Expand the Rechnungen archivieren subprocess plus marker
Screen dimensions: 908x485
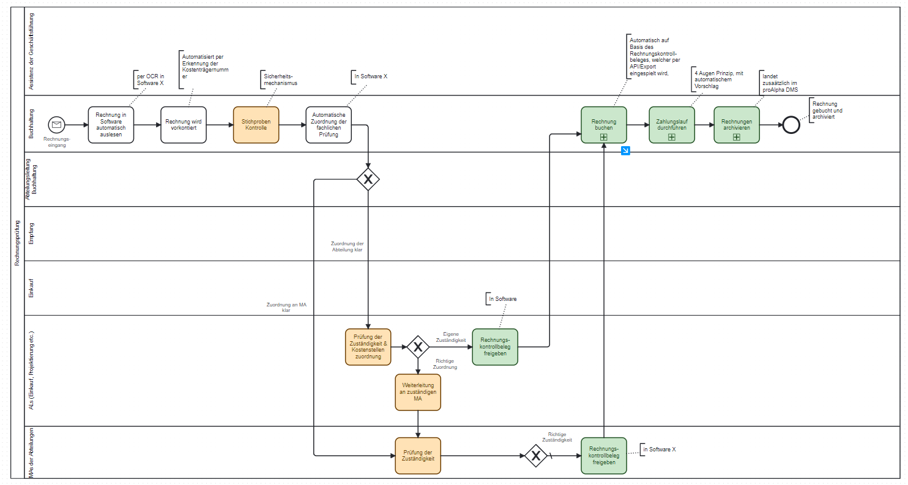(736, 137)
